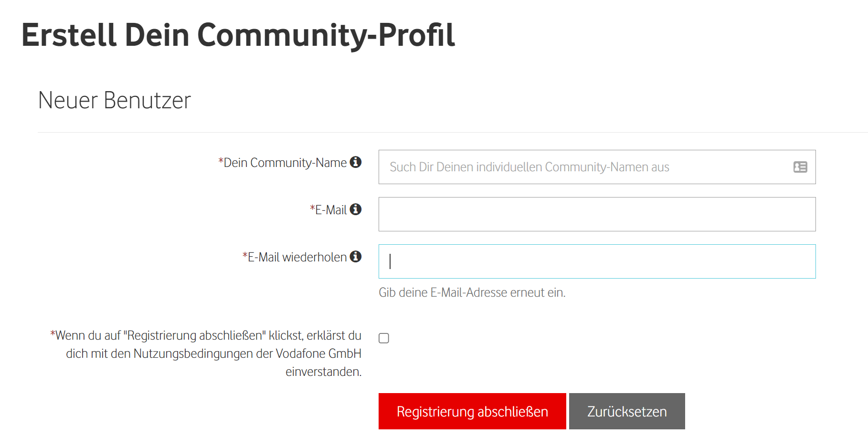Click the contact card icon in Community-Name field
This screenshot has width=868, height=447.
(x=800, y=167)
